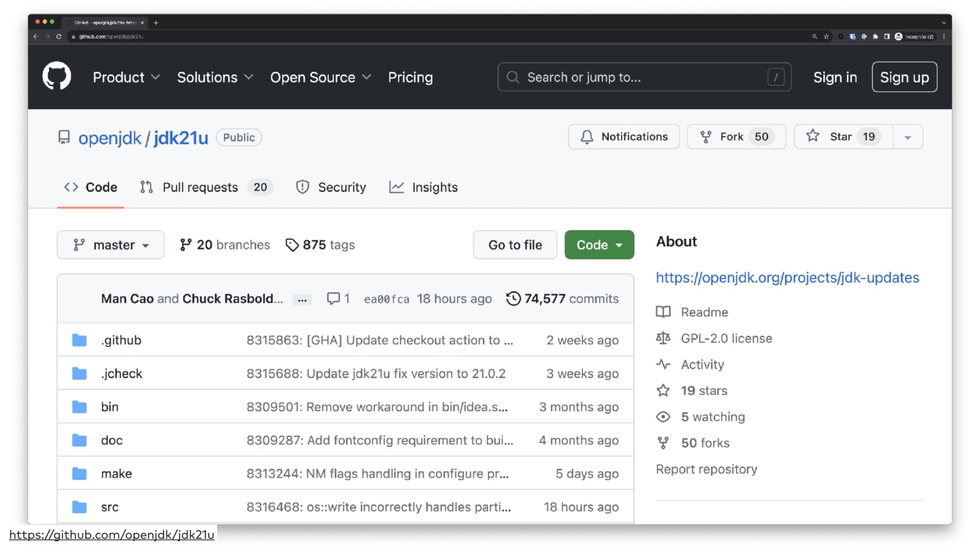Click the Sign in link
This screenshot has width=980, height=551.
click(835, 77)
